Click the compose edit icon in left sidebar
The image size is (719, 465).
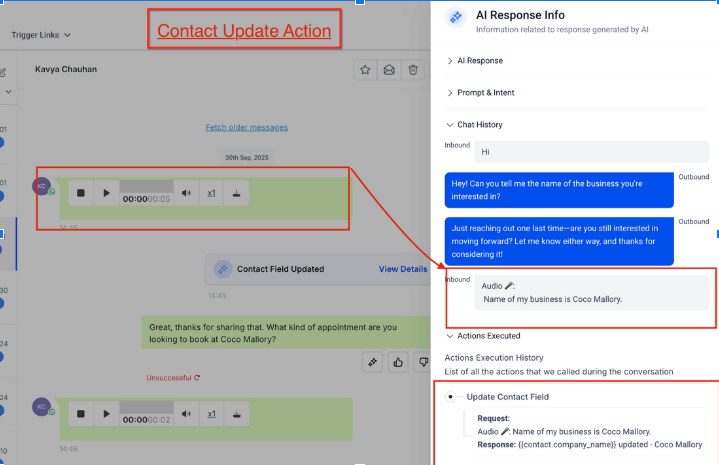click(x=3, y=72)
